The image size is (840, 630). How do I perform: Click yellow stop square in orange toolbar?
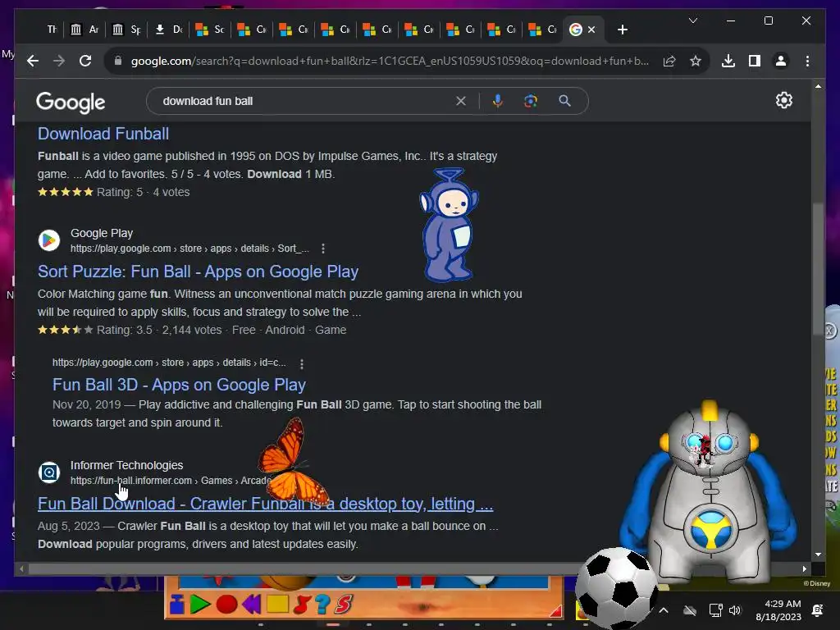point(277,605)
